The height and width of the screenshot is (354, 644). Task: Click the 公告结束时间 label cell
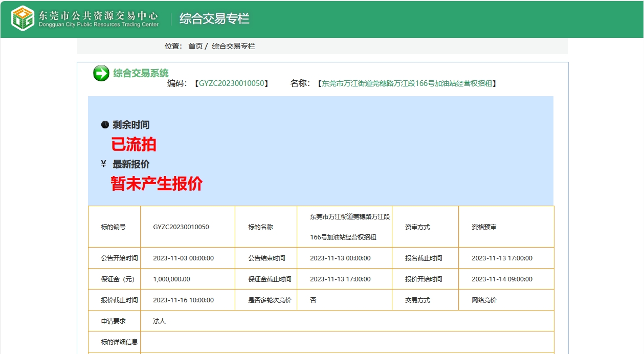click(266, 258)
